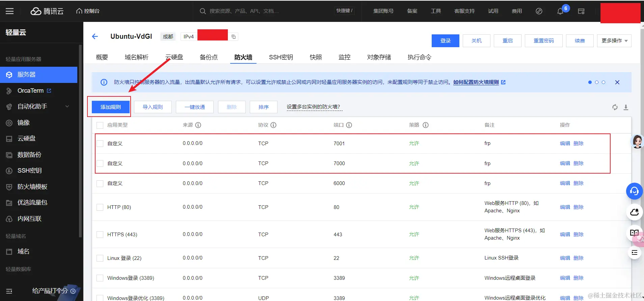This screenshot has width=644, height=301.
Task: Check the port 7001 rule checkbox
Action: point(100,144)
